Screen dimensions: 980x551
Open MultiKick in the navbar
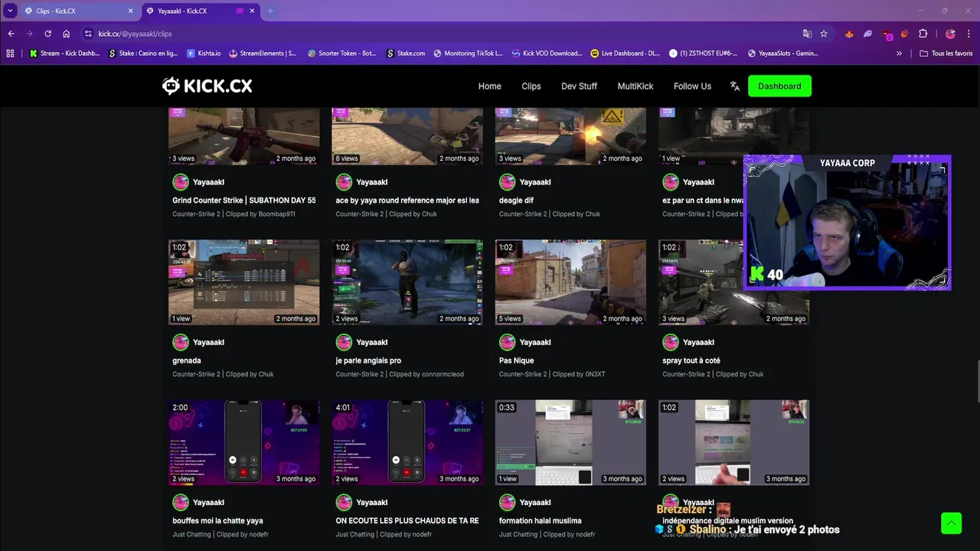point(635,86)
